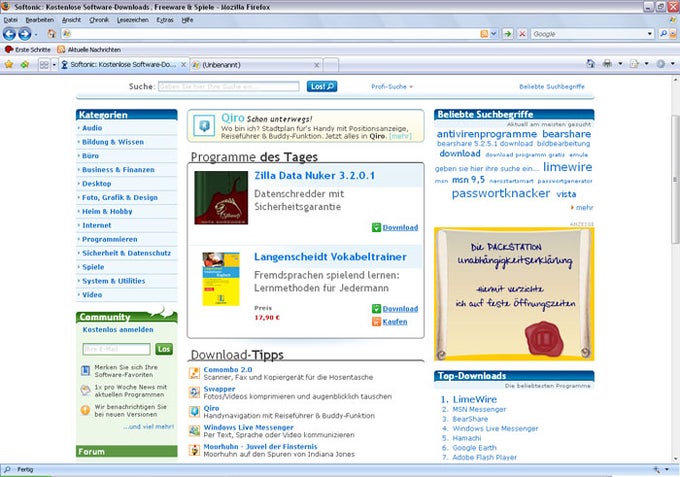Open a new tab with the blank tab button

[331, 65]
